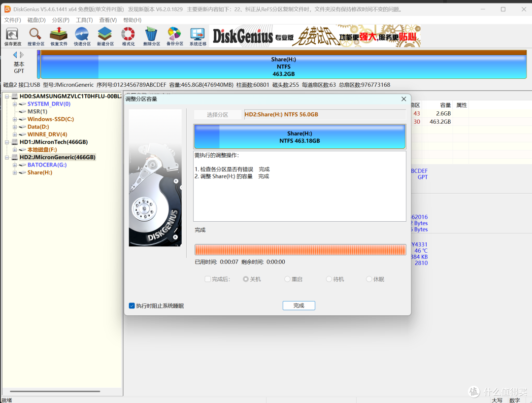Image resolution: width=532 pixels, height=403 pixels.
Task: Expand Windows-SSD(C:) tree node
Action: click(x=15, y=119)
